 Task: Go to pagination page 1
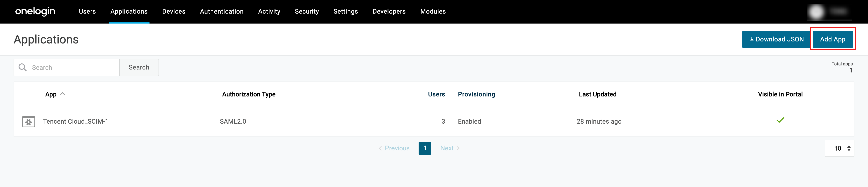click(x=424, y=148)
